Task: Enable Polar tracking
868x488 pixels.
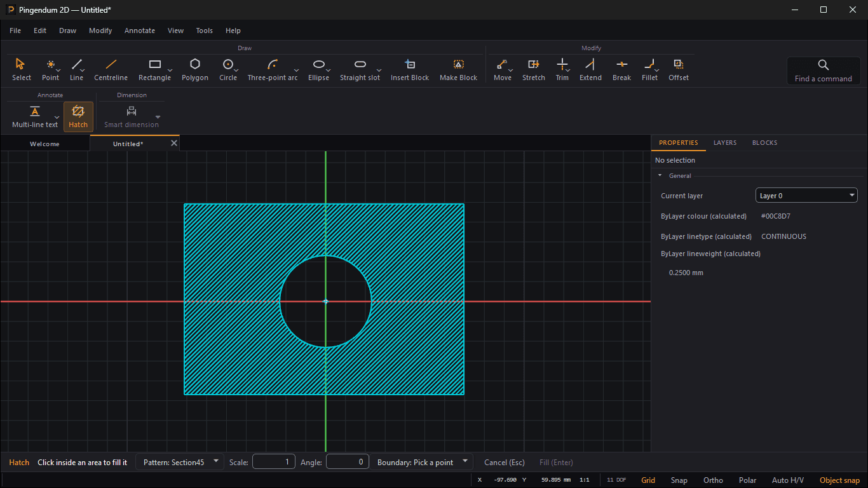Action: (747, 480)
